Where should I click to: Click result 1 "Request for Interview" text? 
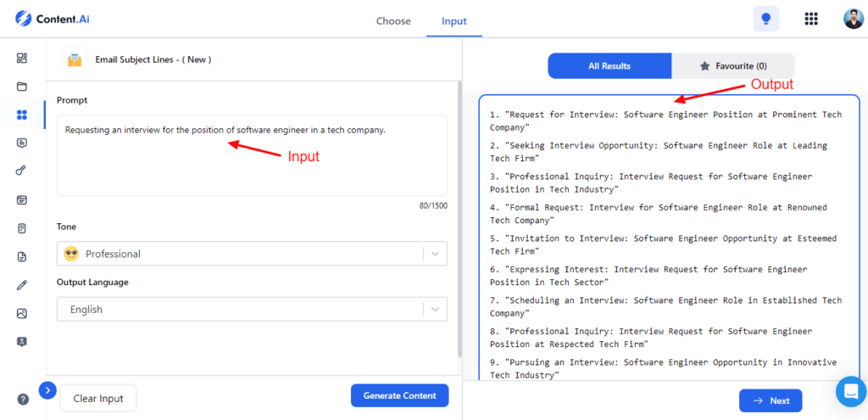pos(665,120)
